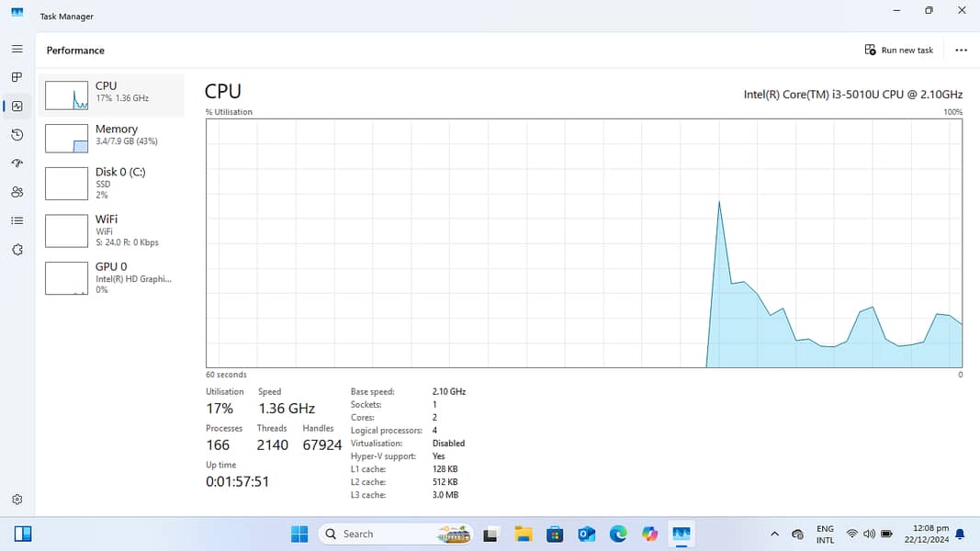
Task: Open the App history page
Action: point(17,135)
